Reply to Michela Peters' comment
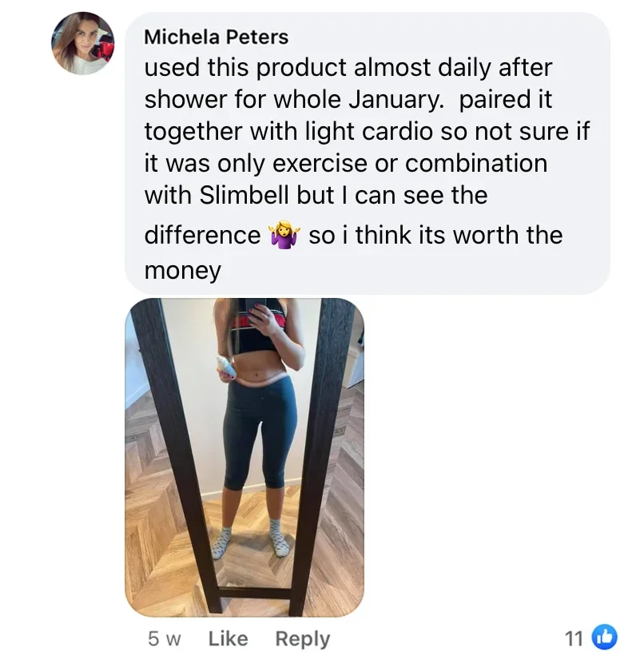Image resolution: width=644 pixels, height=663 pixels. point(303,639)
